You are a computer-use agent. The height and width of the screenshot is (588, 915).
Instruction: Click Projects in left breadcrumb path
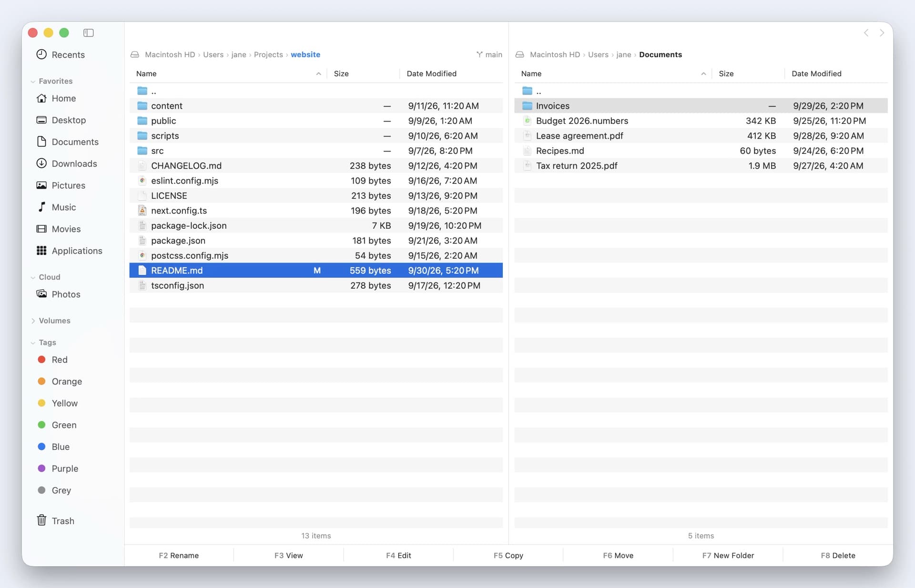268,55
